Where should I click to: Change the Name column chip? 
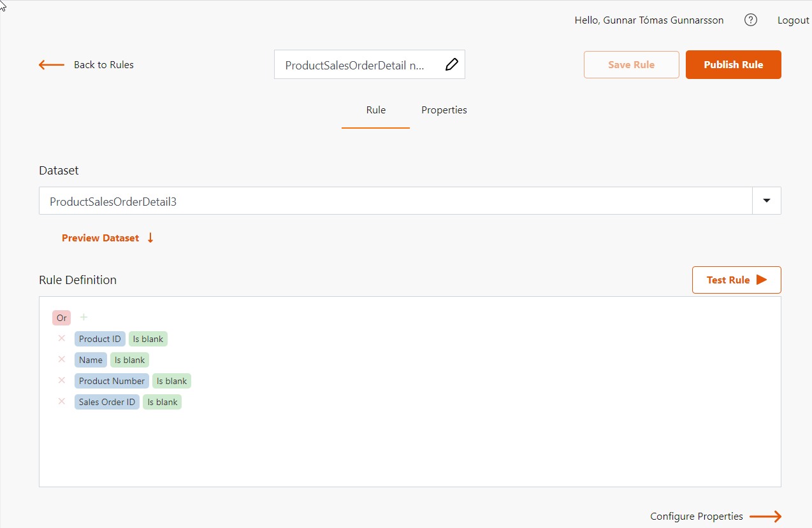click(91, 360)
